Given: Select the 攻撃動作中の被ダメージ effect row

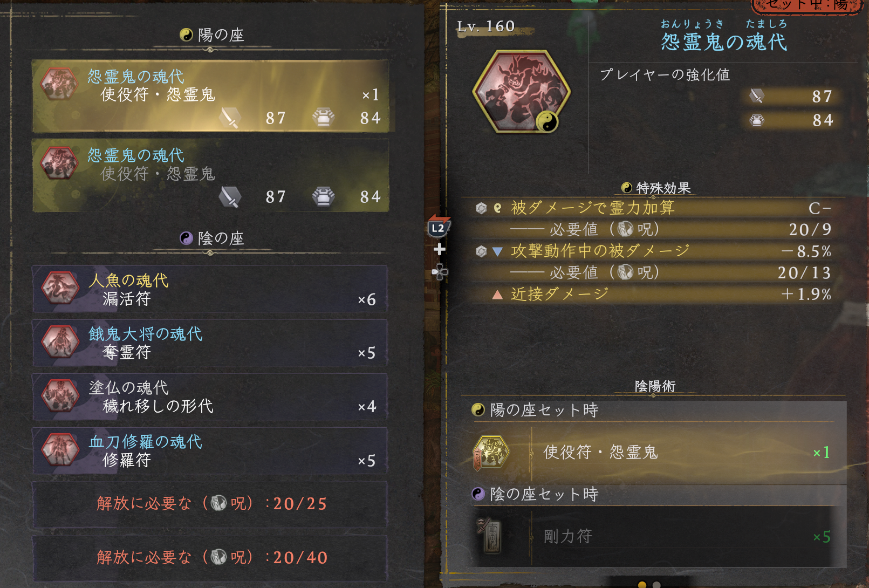Looking at the screenshot, I should [x=653, y=251].
